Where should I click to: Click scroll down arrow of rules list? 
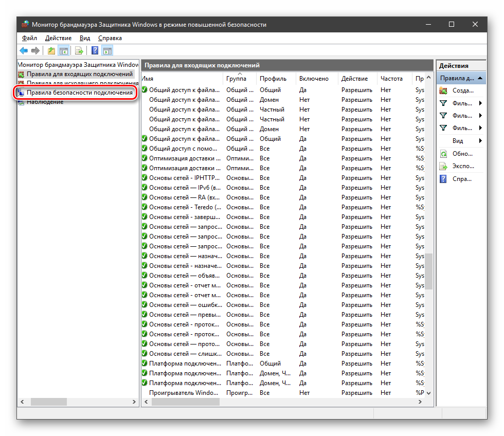coord(428,393)
